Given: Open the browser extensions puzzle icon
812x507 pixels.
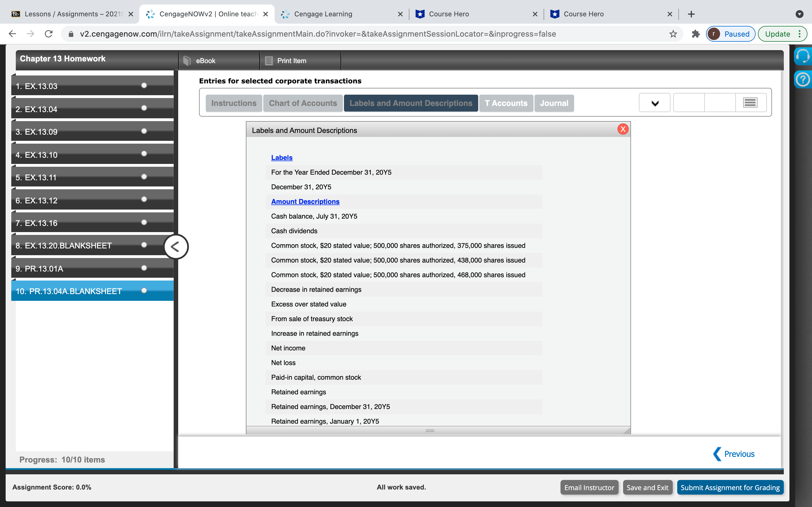Looking at the screenshot, I should point(696,34).
